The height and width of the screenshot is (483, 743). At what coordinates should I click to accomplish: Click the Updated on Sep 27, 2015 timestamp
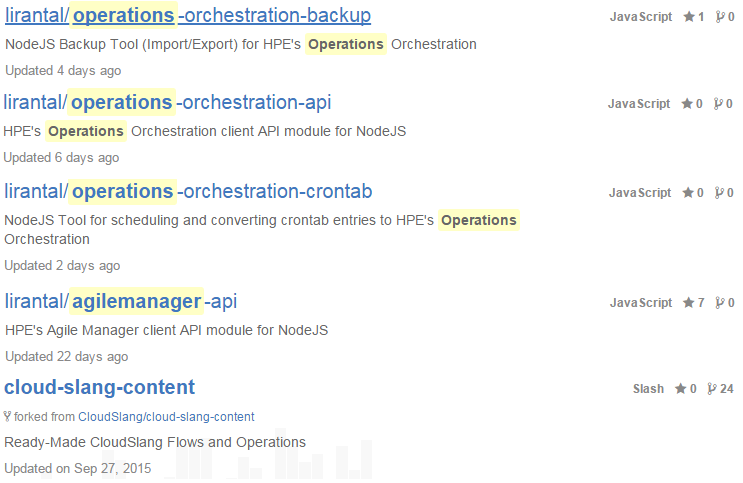[78, 468]
